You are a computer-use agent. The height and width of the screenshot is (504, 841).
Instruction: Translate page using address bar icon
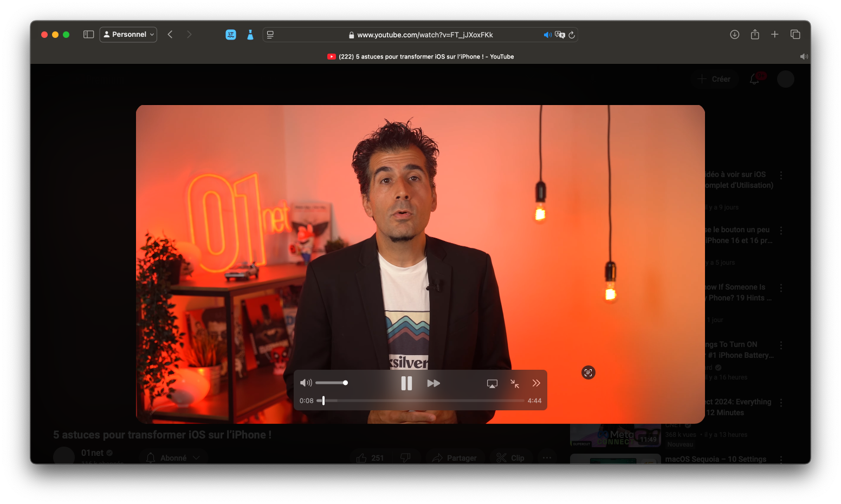click(560, 35)
